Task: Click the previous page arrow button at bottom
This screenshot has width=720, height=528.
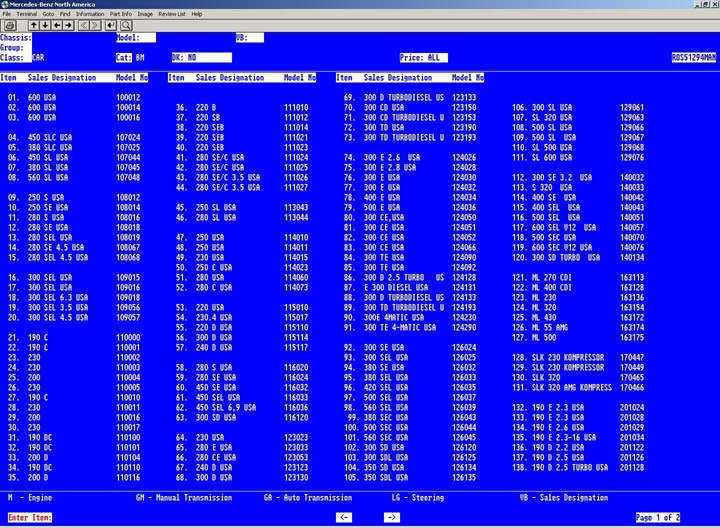Action: [344, 517]
